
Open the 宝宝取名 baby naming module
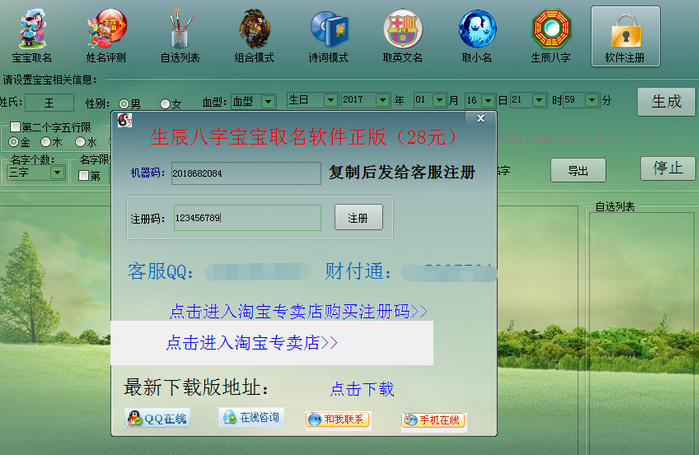[x=32, y=37]
